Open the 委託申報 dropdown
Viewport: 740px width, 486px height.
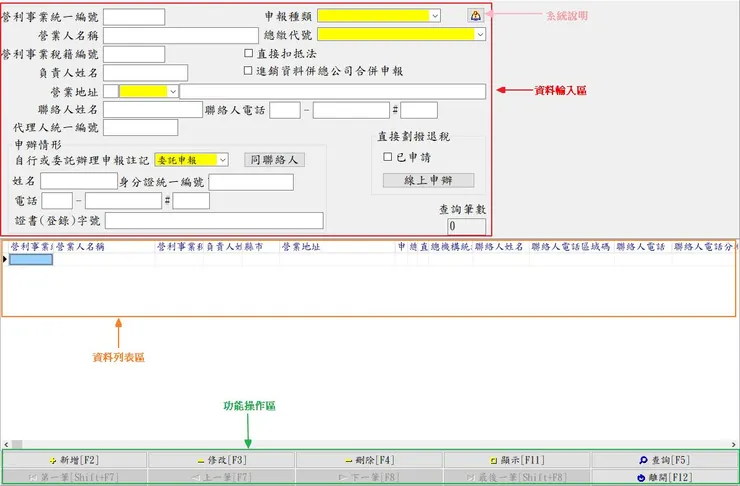tap(222, 160)
